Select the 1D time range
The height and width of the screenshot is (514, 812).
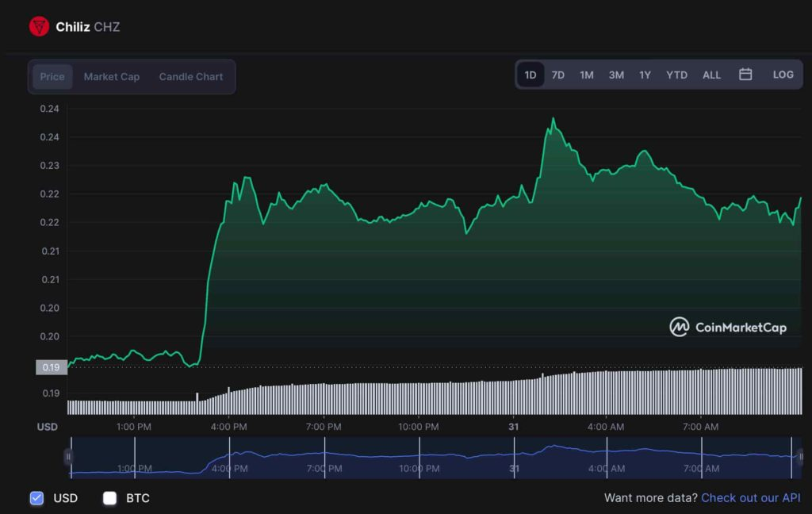coord(530,75)
